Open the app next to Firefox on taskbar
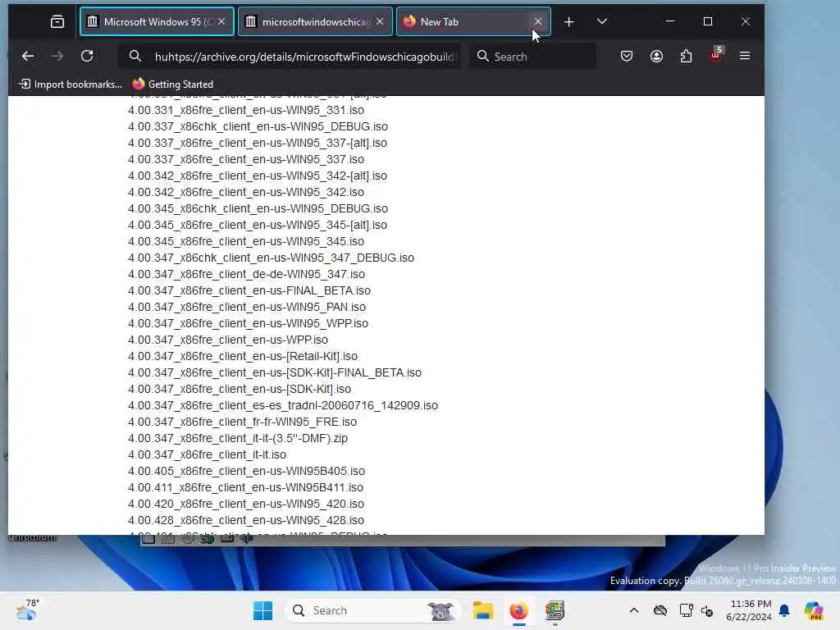Screen dimensions: 840x630 point(555,610)
